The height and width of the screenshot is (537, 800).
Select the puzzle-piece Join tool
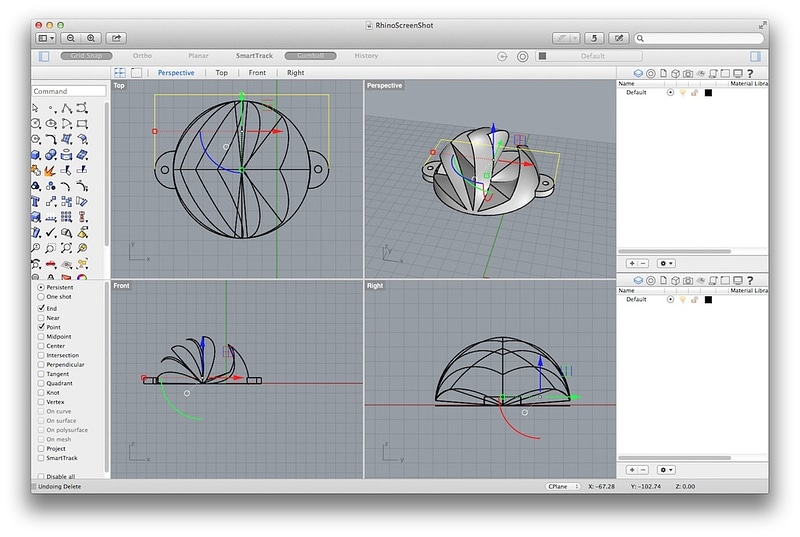click(35, 170)
